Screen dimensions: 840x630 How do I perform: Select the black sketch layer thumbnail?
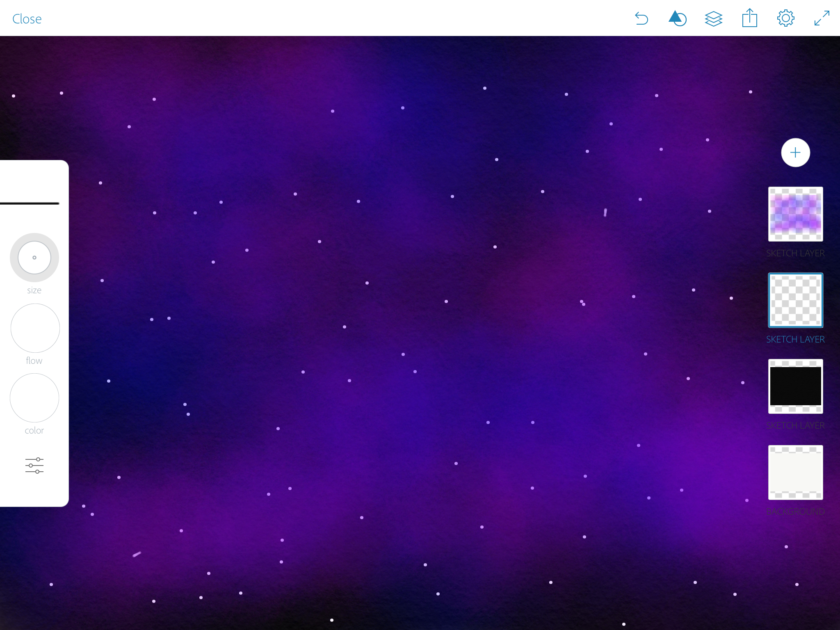795,386
